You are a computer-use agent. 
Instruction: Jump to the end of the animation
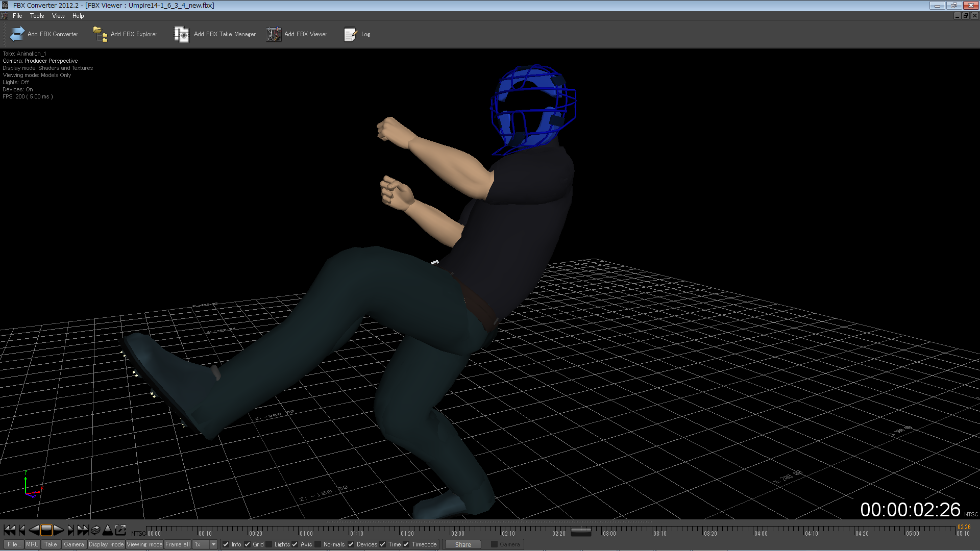(x=83, y=530)
